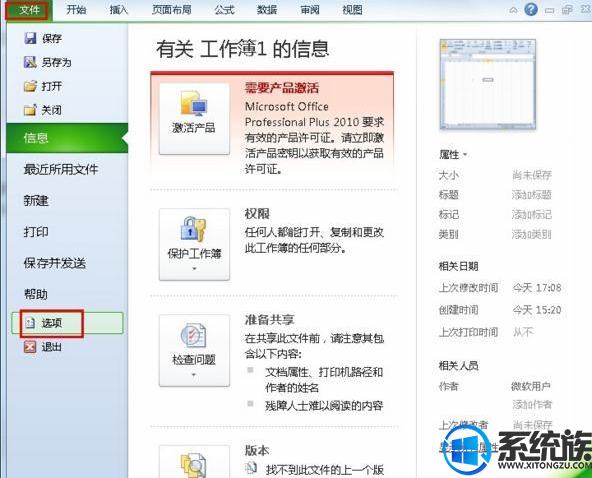Click the Prepare for Sharing (准备共享) heading
Viewport: 592px width, 478px height.
click(270, 320)
